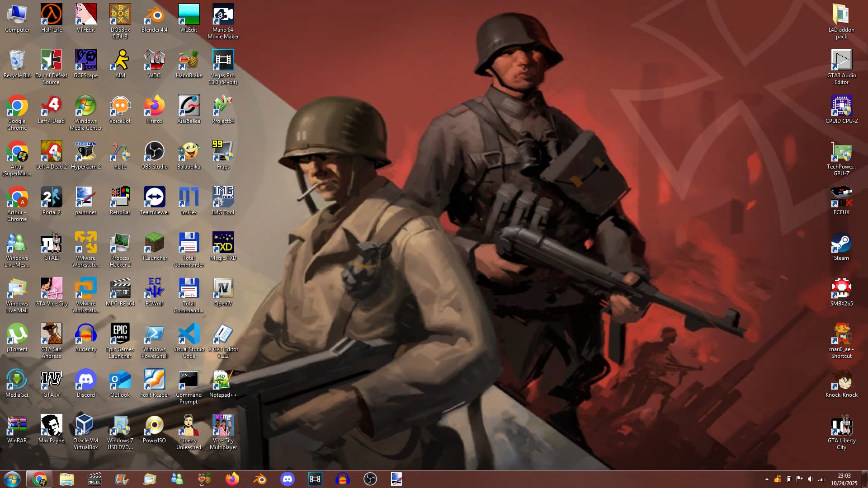Click the Show desktop strip
Screen dimensions: 868x488
coord(865,479)
